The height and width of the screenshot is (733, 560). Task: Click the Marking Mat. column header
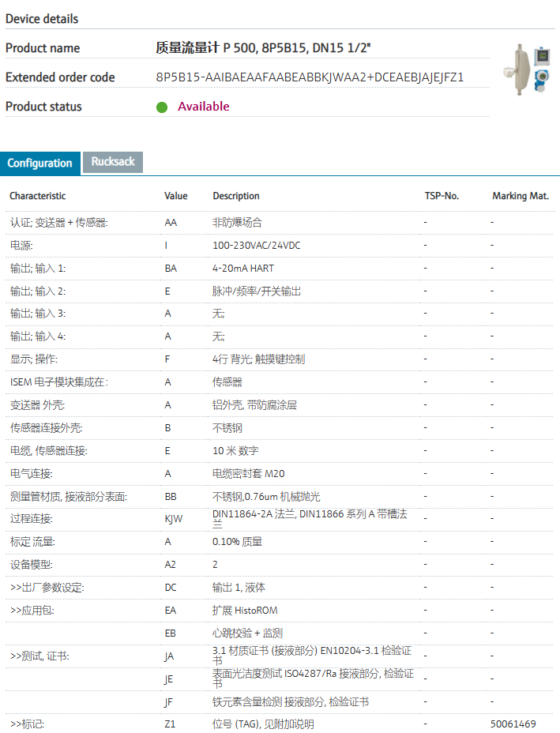coord(520,196)
